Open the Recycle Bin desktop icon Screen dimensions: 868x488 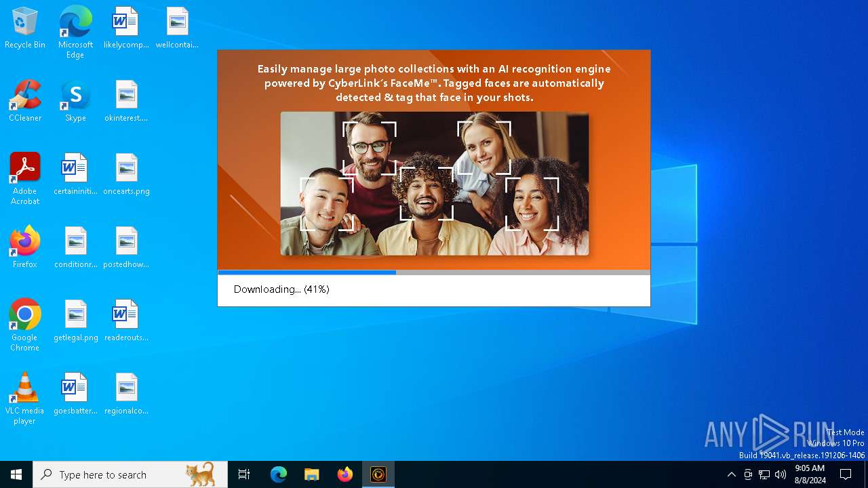coord(25,28)
